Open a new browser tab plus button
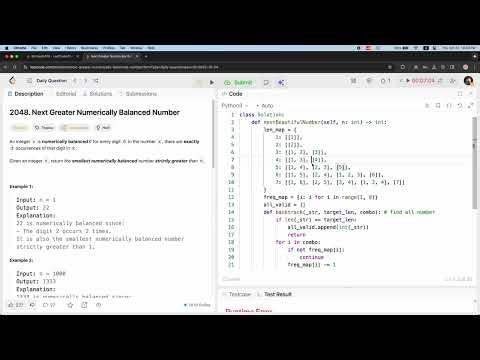480x360 pixels. pos(146,56)
